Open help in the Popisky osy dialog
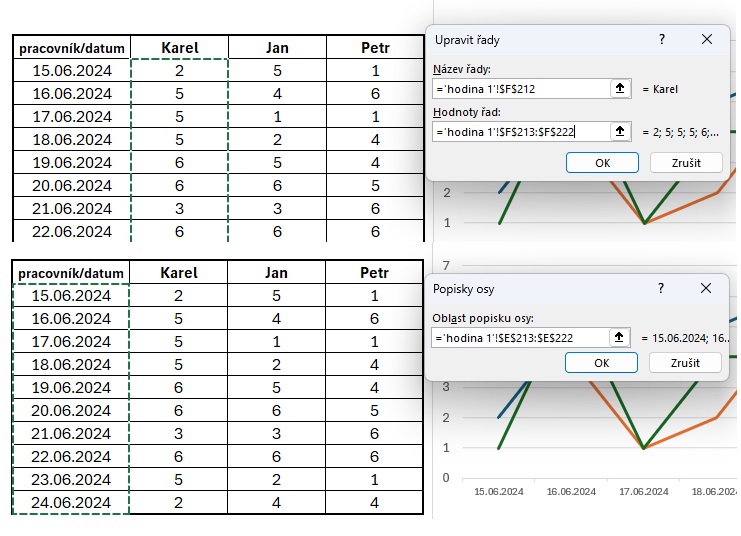Screen dimensions: 741x536 tap(661, 288)
